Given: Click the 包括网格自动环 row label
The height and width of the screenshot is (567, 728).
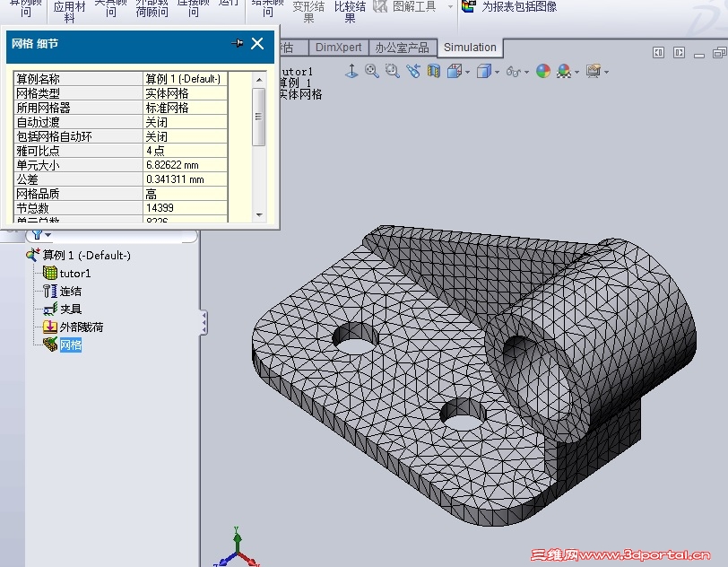Looking at the screenshot, I should coord(55,136).
